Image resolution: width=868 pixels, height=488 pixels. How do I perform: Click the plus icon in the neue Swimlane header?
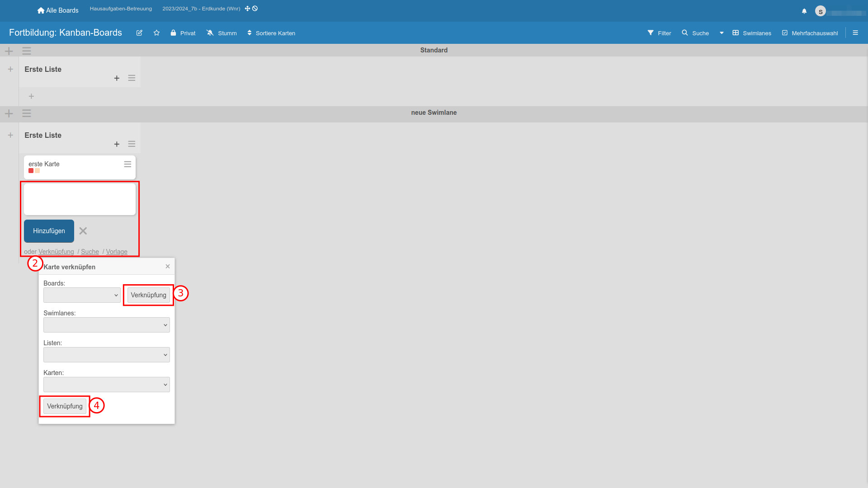(9, 113)
